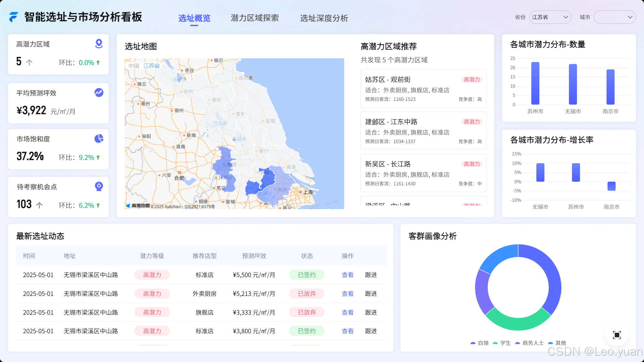This screenshot has width=644, height=362.
Task: Click the 苏州市 bar in 数量 chart
Action: 535,83
